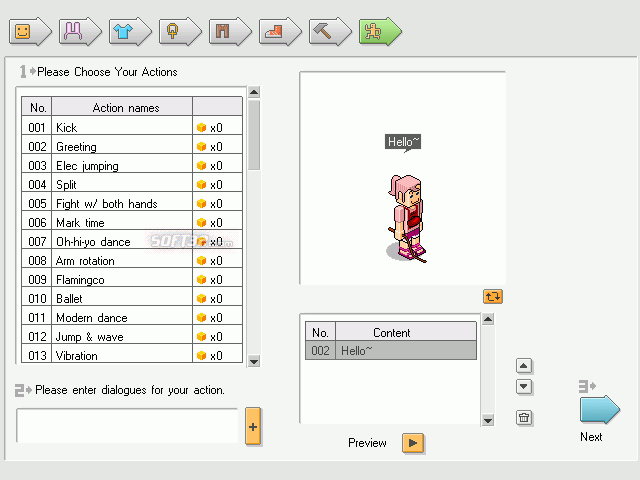
Task: Select Arm rotation action
Action: 132,260
